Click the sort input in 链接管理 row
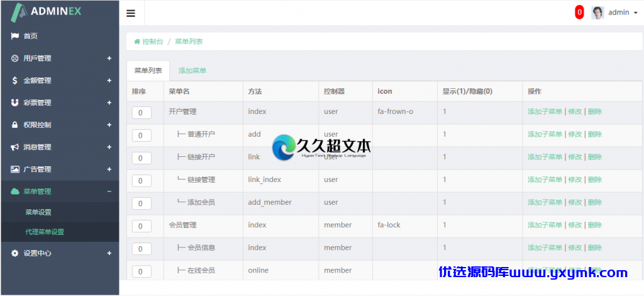Screen dimensions: 644x296 coord(142,181)
